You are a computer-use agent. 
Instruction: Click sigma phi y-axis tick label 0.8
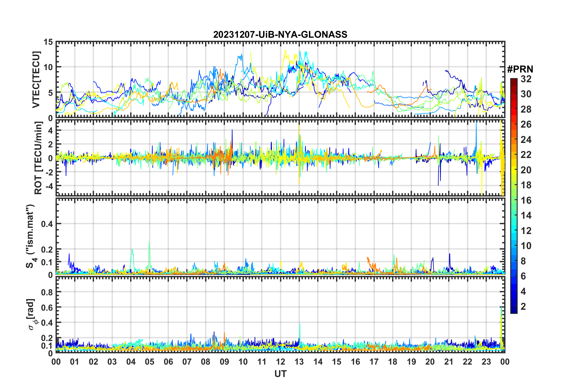pyautogui.click(x=47, y=292)
